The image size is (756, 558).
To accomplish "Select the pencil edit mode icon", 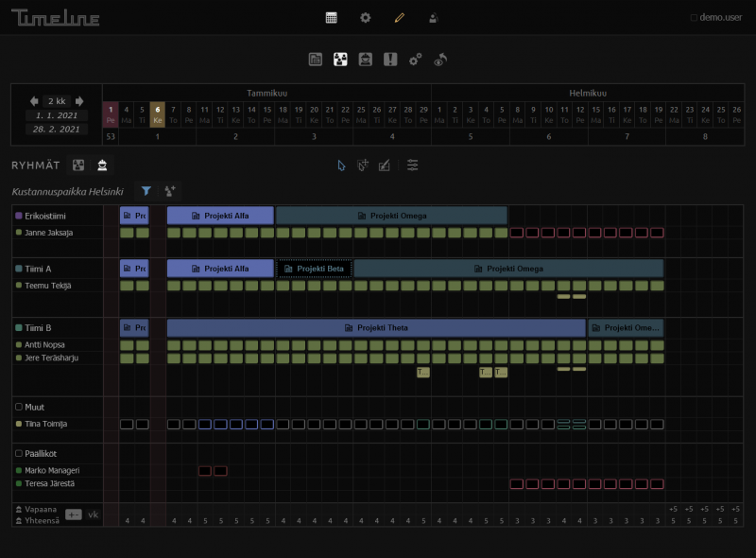I will 399,17.
